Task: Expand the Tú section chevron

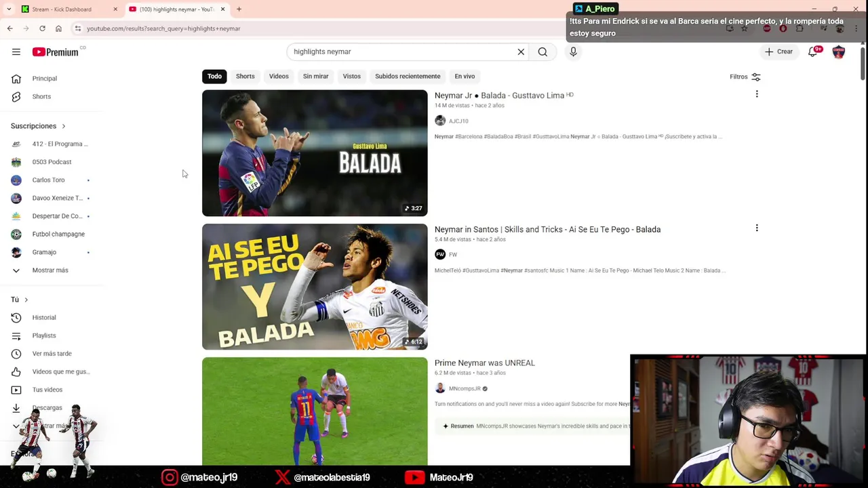Action: point(26,300)
